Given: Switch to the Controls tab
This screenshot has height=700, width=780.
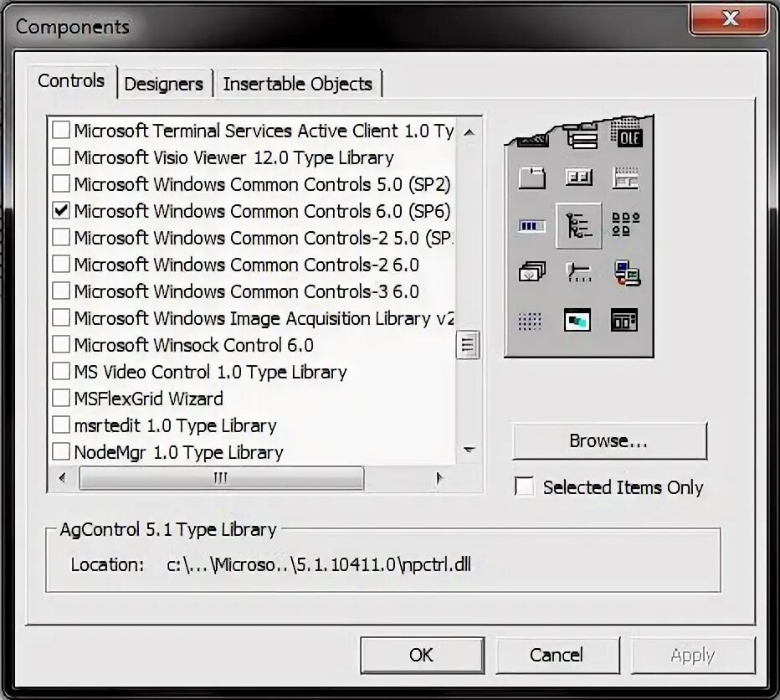Looking at the screenshot, I should [x=71, y=81].
